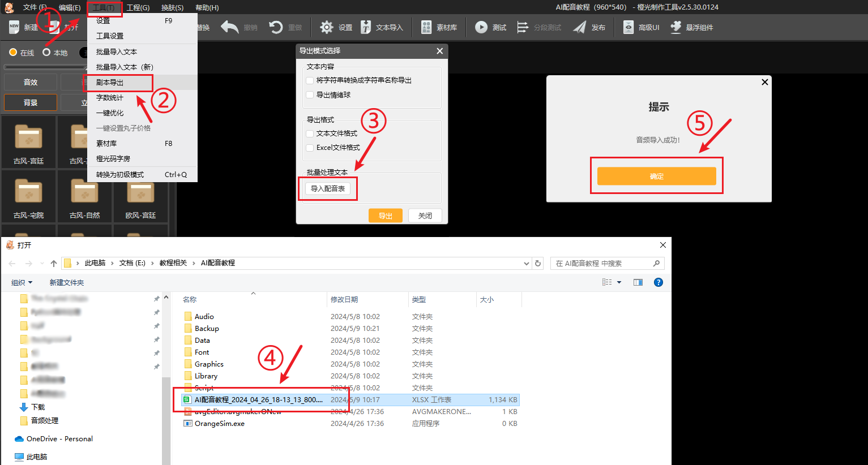Click the 素材库 asset library toolbar icon

click(427, 27)
